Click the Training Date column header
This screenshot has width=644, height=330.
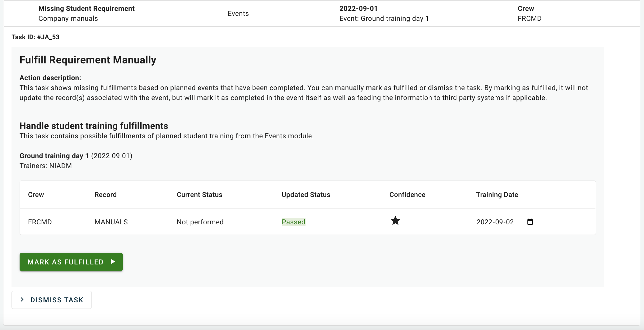(497, 195)
